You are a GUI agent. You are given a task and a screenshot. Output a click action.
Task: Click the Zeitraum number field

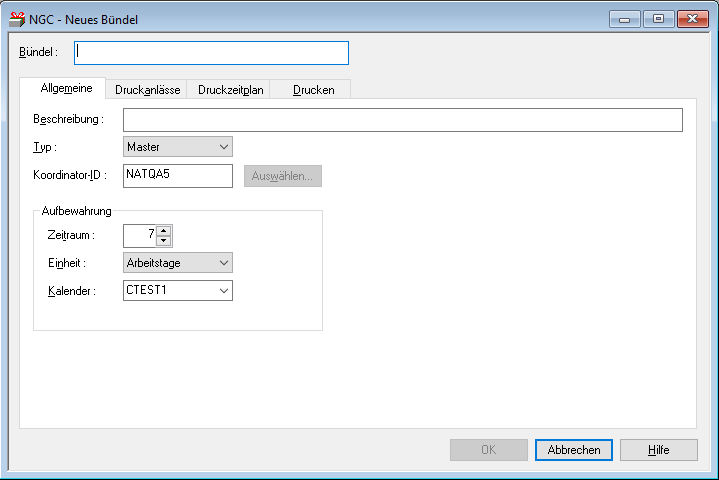pyautogui.click(x=140, y=235)
